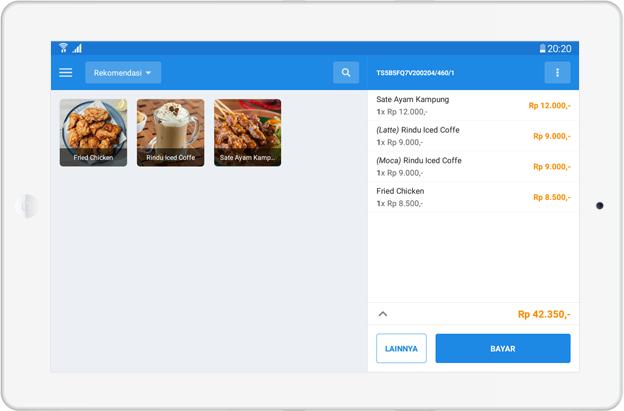
Task: Click the BAYAR payment button
Action: click(503, 349)
